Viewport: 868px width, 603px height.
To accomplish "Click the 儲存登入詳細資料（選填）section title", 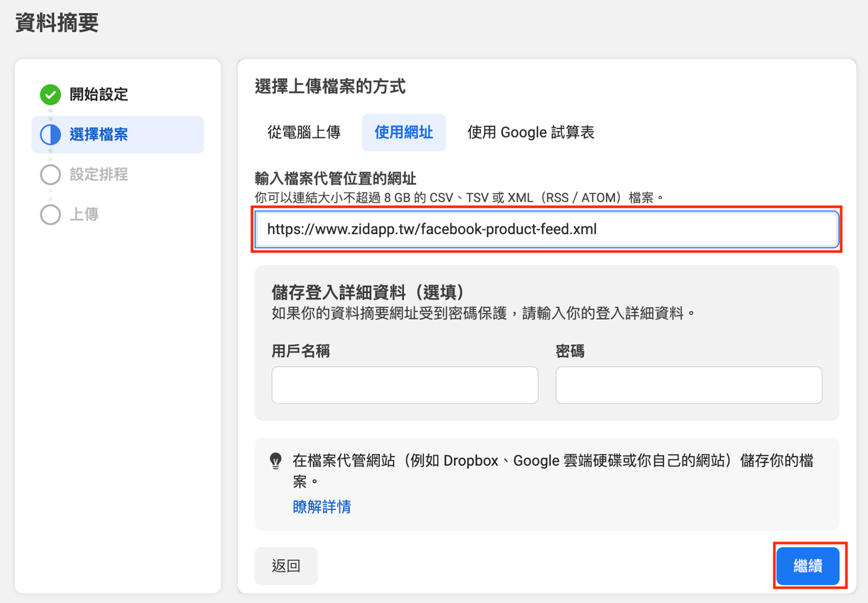I will [368, 292].
